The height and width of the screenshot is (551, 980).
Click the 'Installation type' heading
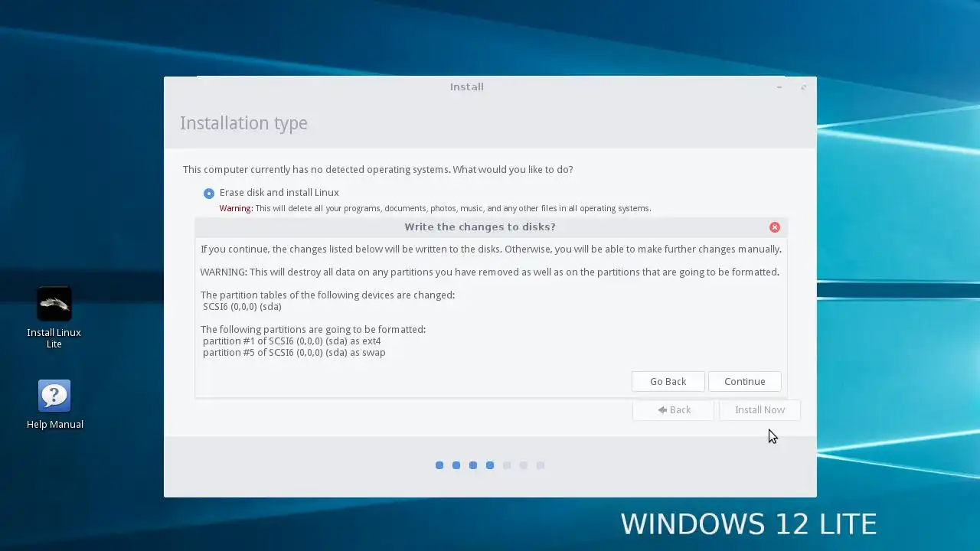[243, 123]
